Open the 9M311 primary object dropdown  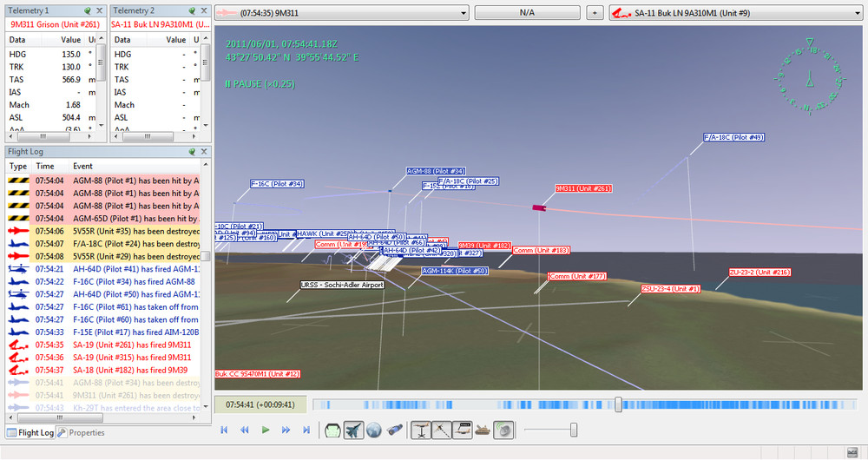[342, 13]
